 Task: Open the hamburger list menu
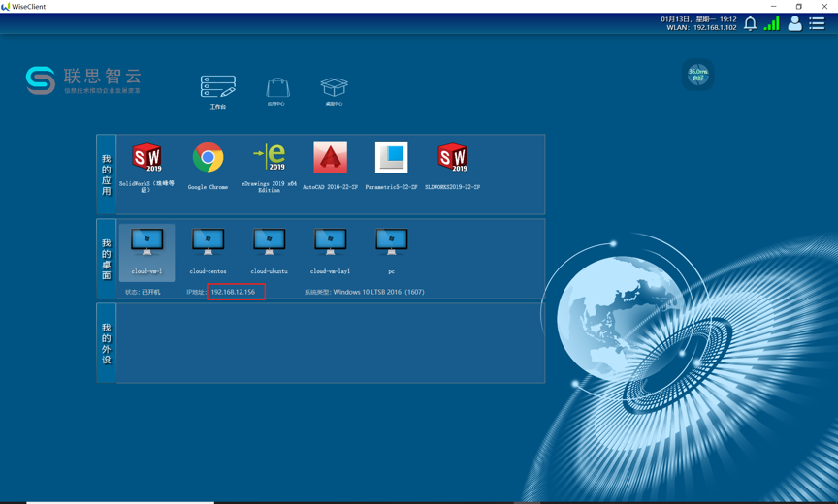(x=817, y=23)
